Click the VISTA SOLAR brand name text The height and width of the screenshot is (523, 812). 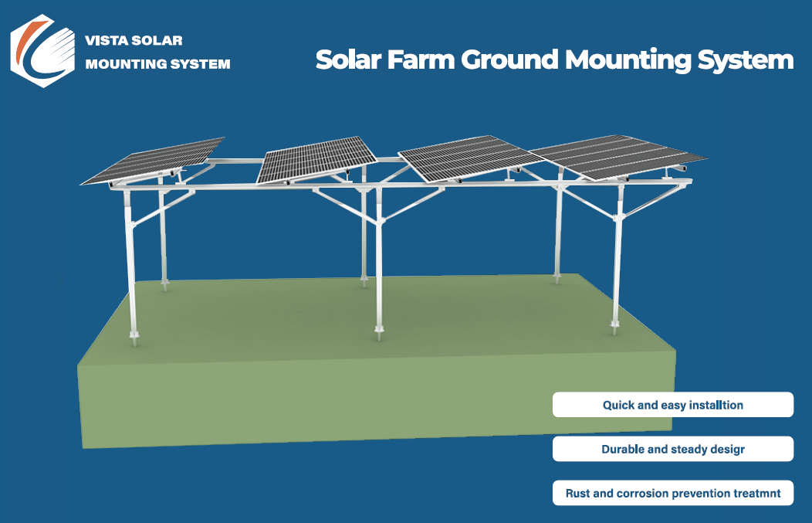click(134, 40)
